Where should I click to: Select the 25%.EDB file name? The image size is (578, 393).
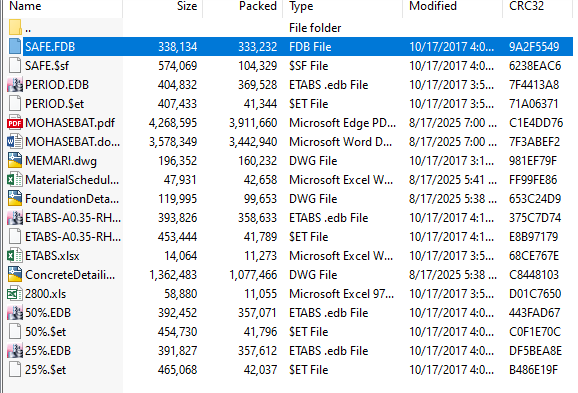point(48,351)
